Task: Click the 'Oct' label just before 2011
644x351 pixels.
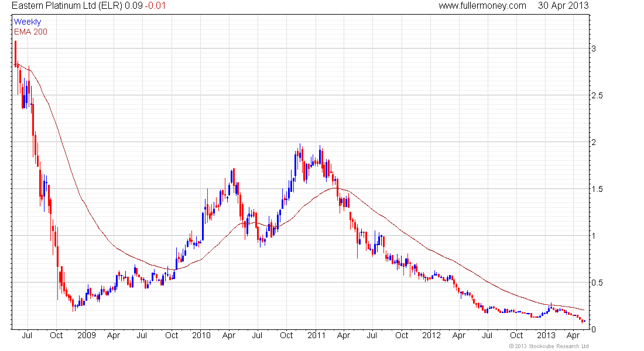Action: coord(286,335)
